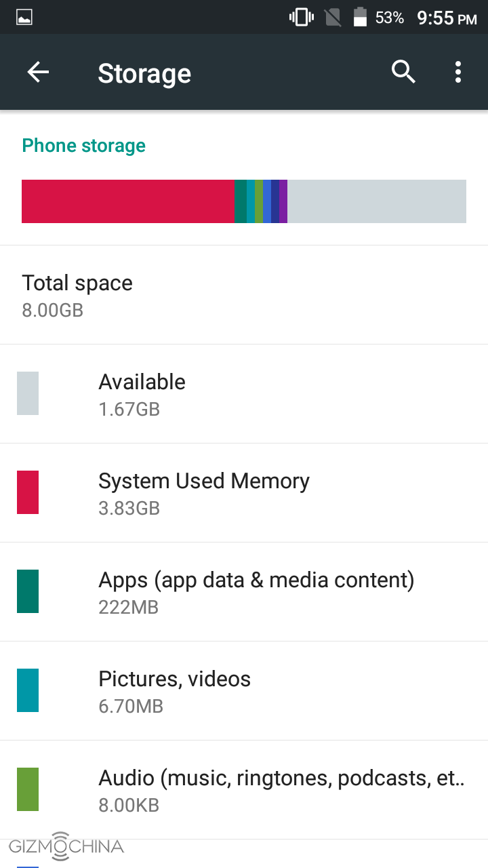
Task: Open the three-dot overflow menu
Action: click(458, 72)
